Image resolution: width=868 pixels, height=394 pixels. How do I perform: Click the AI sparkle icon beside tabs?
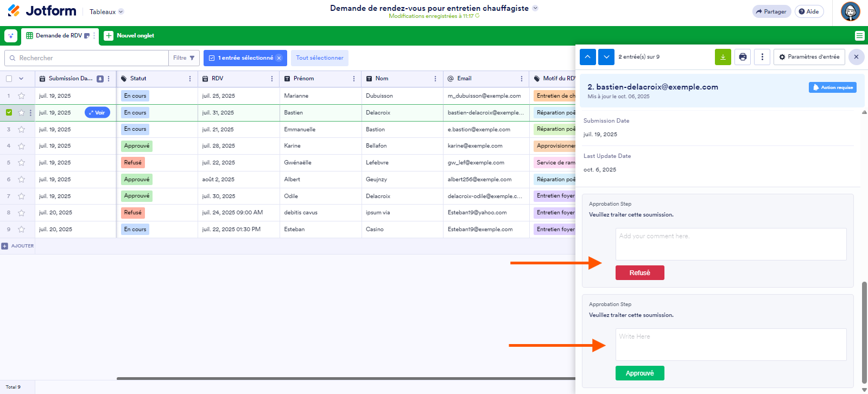tap(11, 36)
